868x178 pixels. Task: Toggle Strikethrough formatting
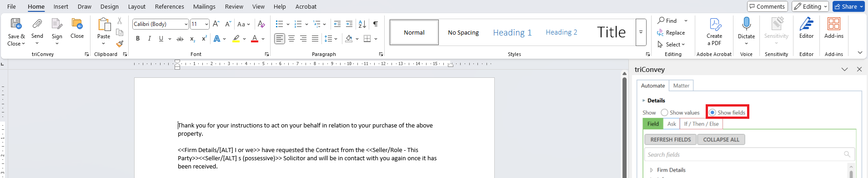tap(180, 39)
